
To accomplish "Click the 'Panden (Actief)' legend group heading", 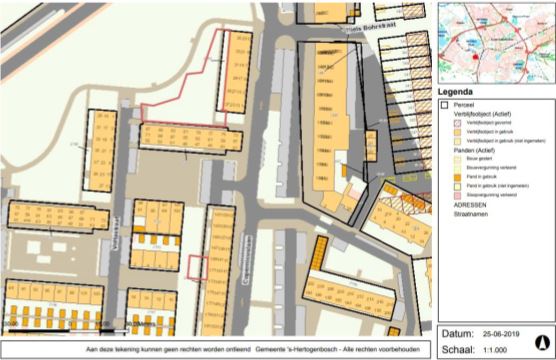I will [x=474, y=150].
